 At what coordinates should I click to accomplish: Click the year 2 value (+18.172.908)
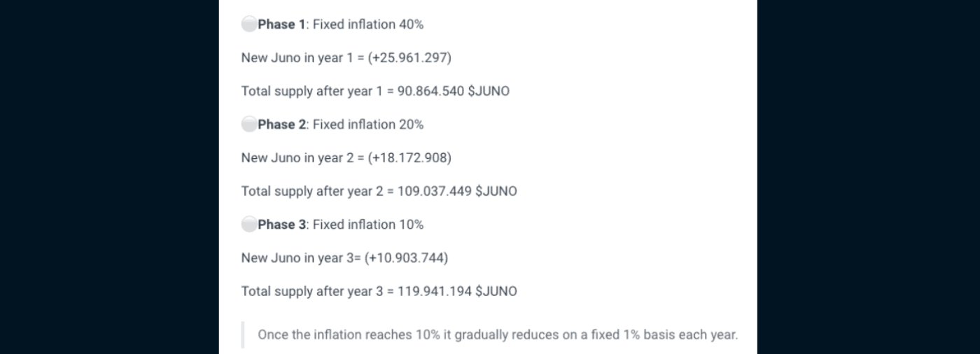(x=409, y=158)
